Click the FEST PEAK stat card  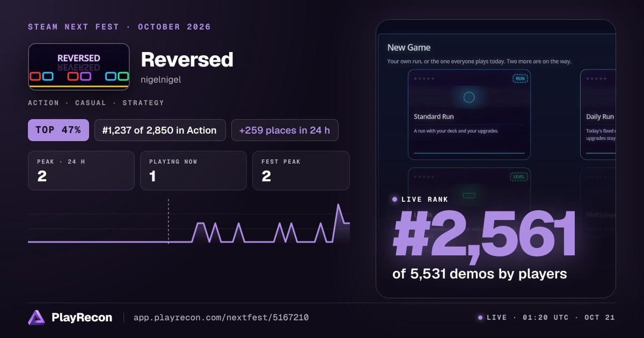[x=301, y=171]
